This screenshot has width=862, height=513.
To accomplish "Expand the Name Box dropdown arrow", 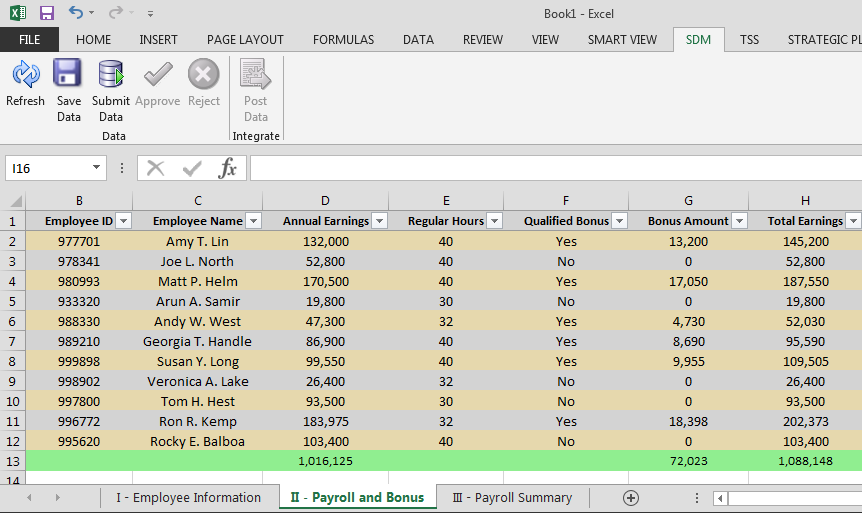I will pos(97,168).
